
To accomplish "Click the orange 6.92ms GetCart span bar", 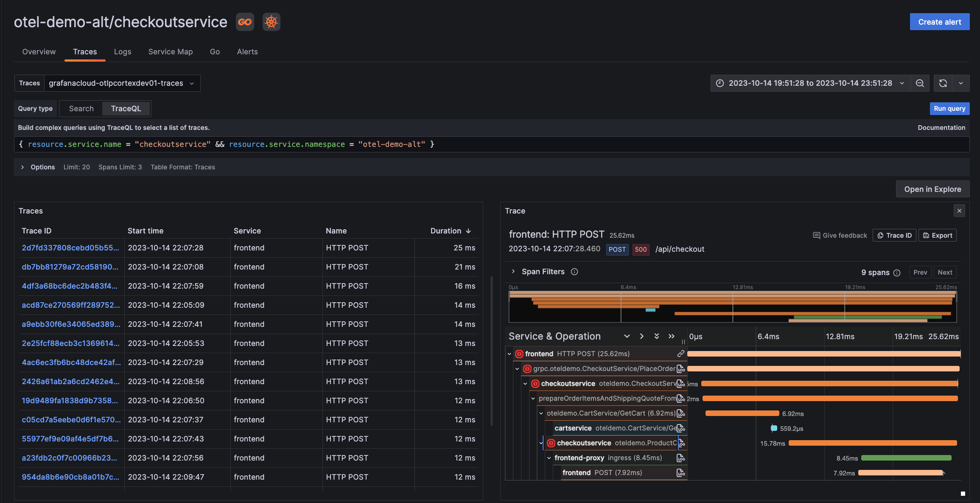I will (742, 413).
